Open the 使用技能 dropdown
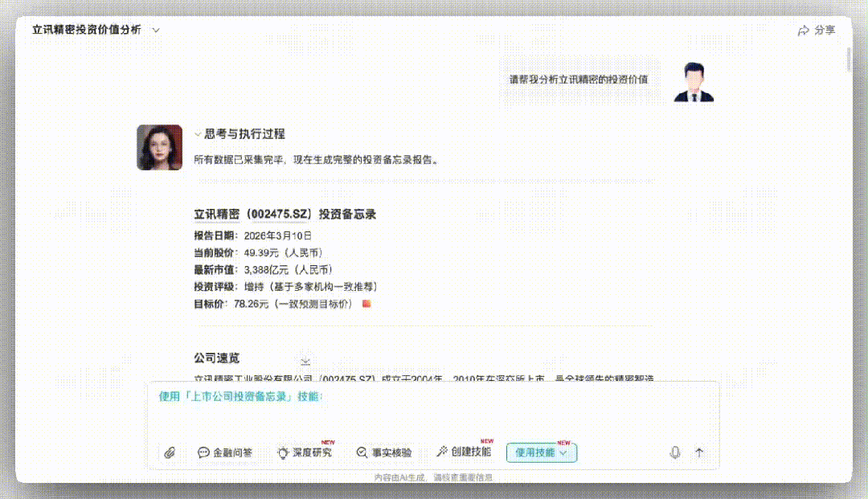 (542, 452)
